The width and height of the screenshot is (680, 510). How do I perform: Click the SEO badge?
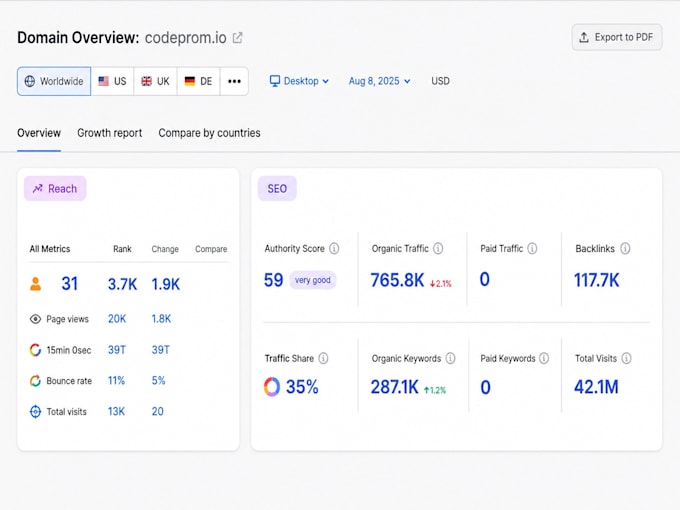(x=277, y=189)
